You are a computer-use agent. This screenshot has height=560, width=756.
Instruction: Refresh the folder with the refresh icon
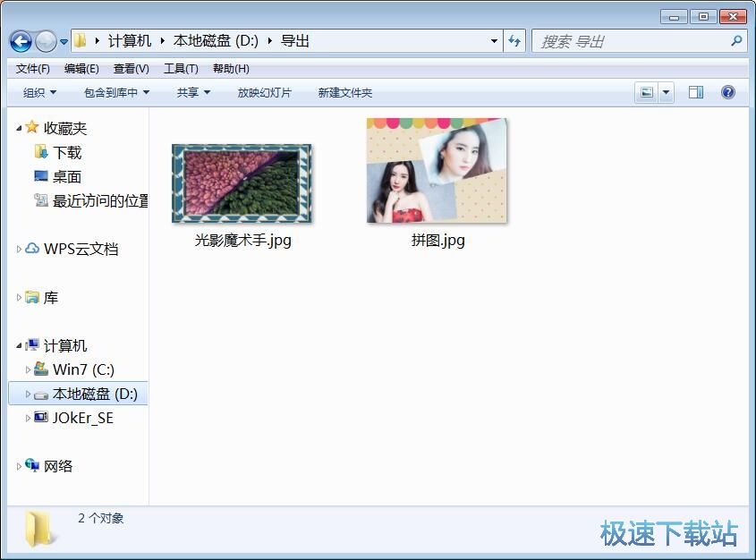[x=514, y=41]
